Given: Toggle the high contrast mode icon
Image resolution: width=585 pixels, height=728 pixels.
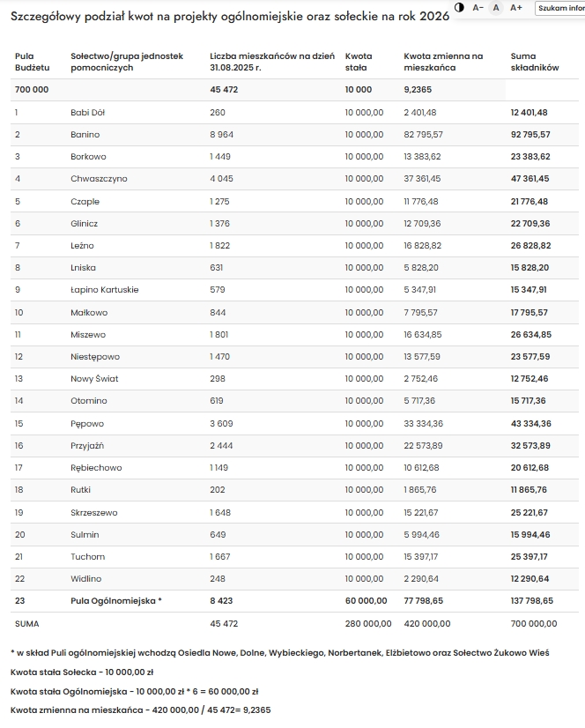Looking at the screenshot, I should tap(459, 7).
